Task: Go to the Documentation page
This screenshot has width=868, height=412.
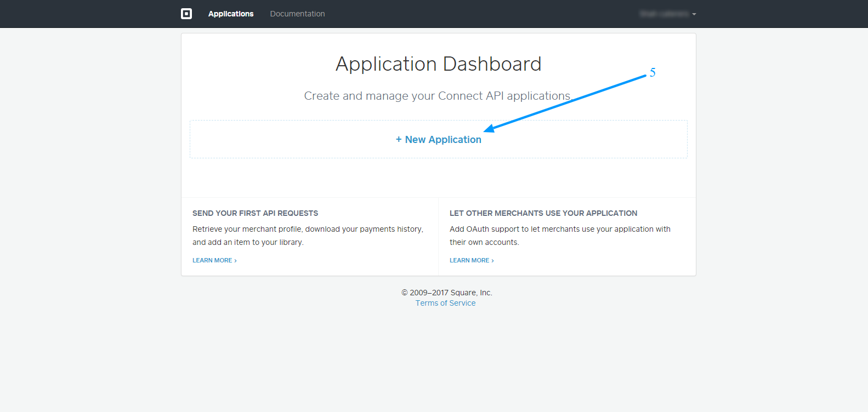Action: point(297,14)
